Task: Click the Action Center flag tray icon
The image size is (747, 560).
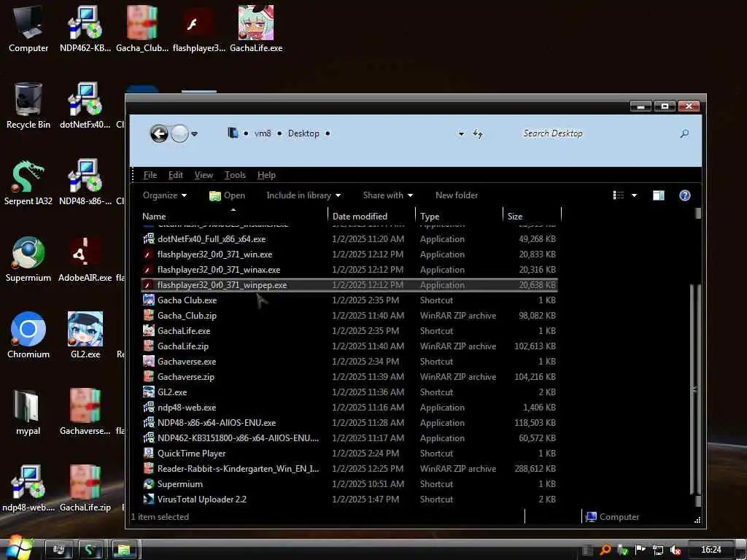Action: tap(640, 550)
